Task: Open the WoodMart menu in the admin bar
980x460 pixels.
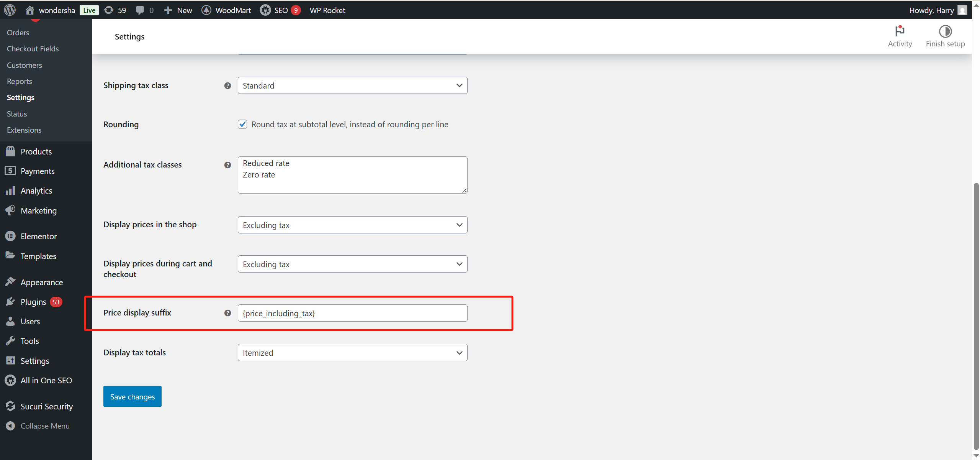Action: coord(226,10)
